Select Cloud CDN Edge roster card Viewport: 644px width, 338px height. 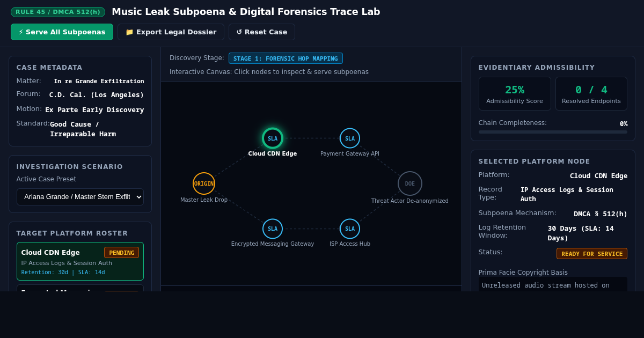80,261
